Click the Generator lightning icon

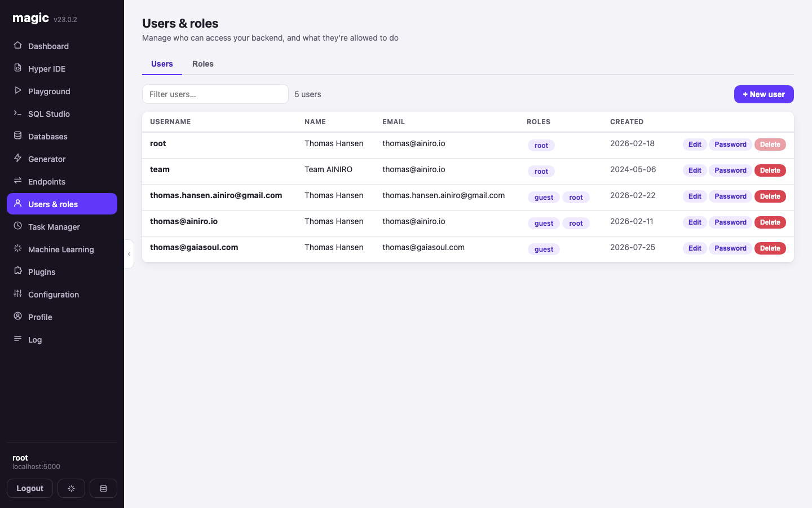(17, 158)
